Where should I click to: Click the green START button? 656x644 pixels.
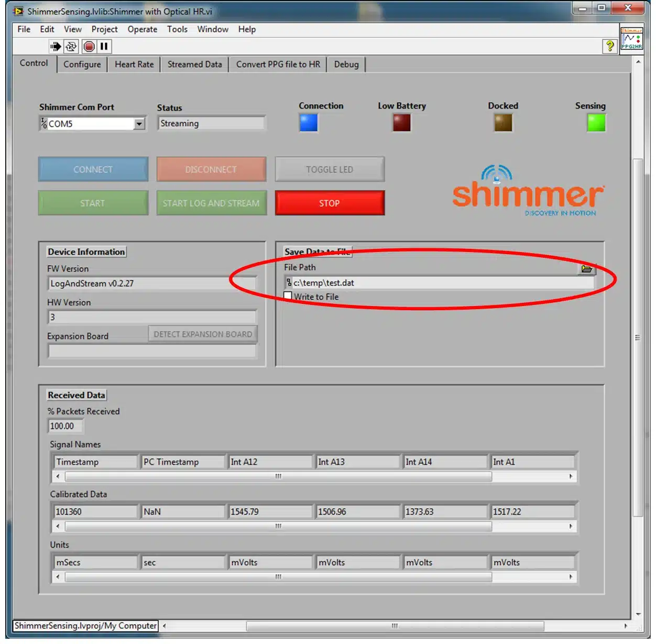click(93, 203)
